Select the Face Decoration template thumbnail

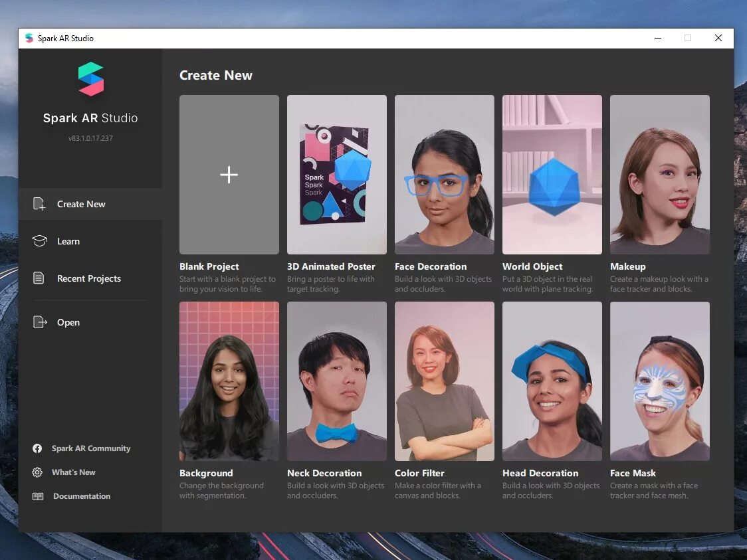click(445, 175)
